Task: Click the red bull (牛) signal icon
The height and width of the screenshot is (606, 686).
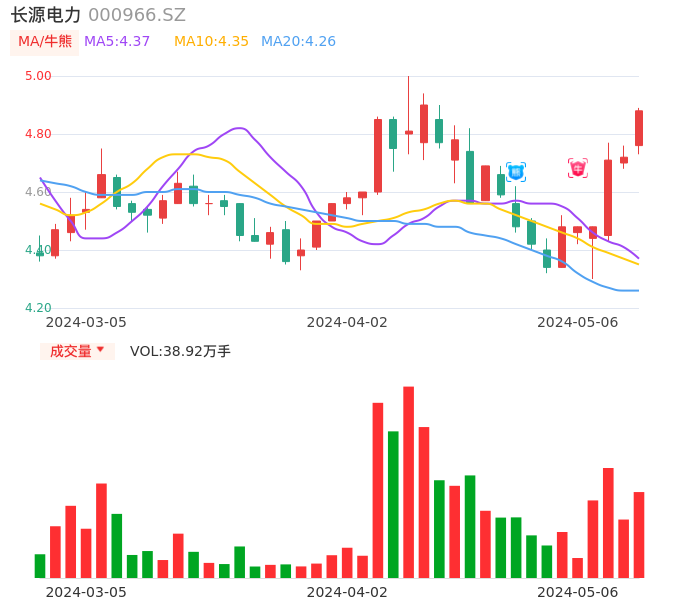Action: (578, 168)
